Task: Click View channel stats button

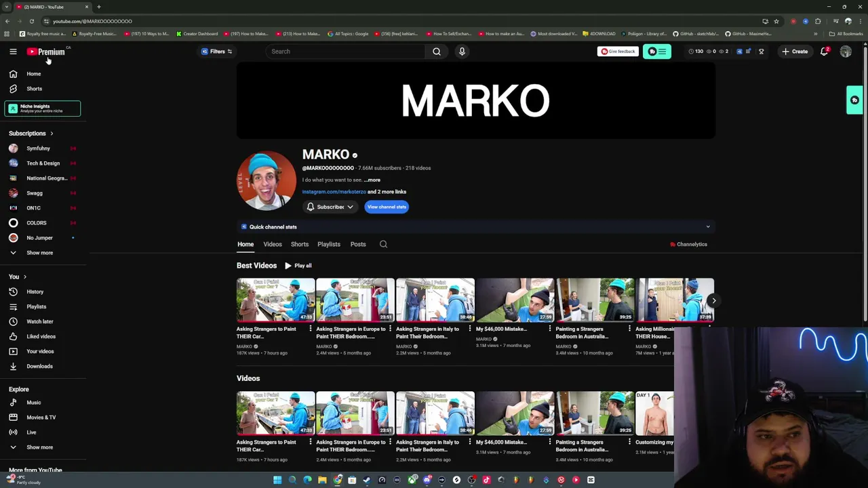Action: (x=387, y=207)
